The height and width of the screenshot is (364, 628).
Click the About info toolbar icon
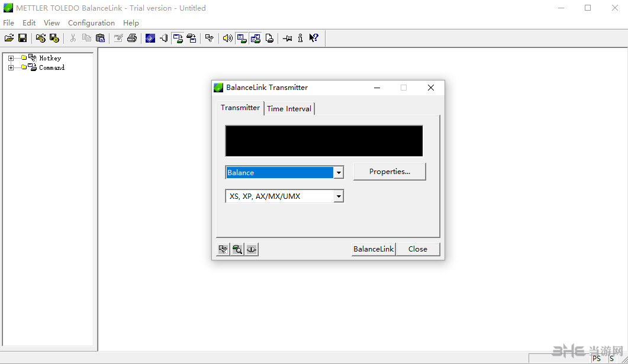tap(300, 38)
